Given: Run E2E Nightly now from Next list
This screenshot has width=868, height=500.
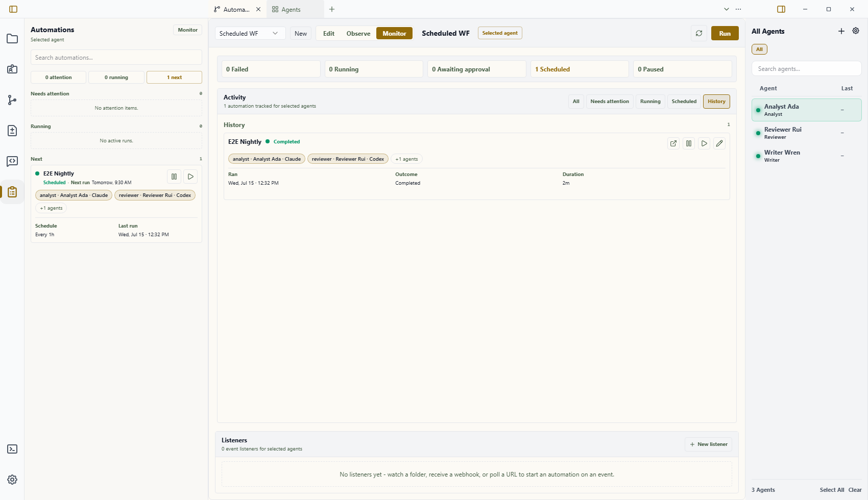Looking at the screenshot, I should pyautogui.click(x=190, y=177).
